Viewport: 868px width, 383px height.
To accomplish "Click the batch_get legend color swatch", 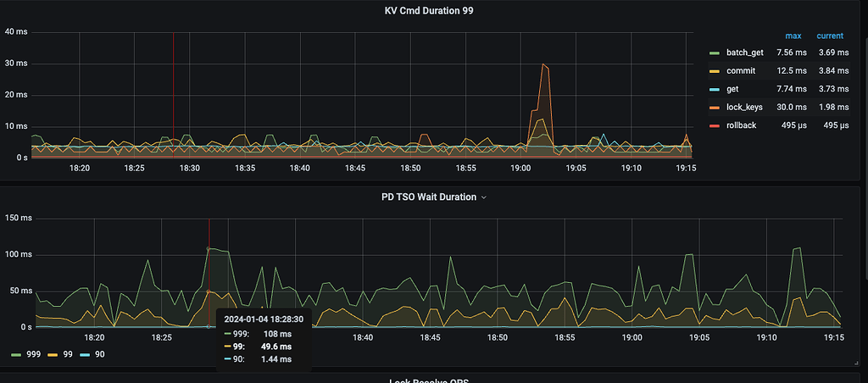I will [715, 53].
